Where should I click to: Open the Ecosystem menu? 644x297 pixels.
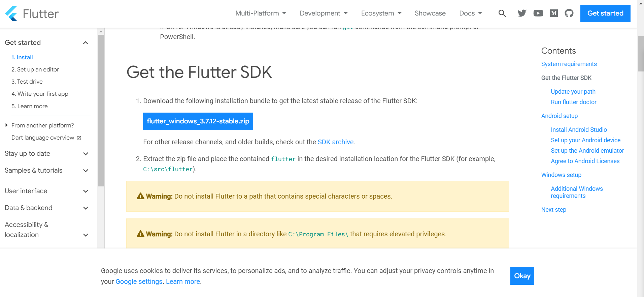381,13
